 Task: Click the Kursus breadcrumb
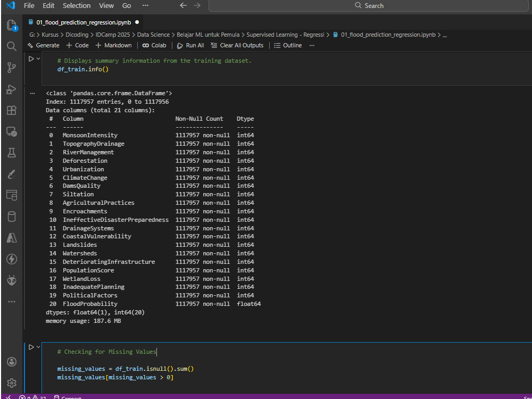coord(50,35)
